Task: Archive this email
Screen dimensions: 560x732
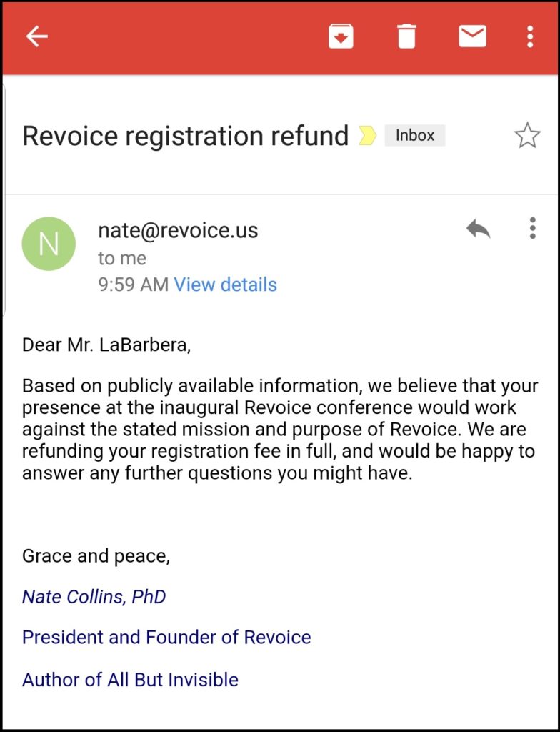Action: [341, 36]
